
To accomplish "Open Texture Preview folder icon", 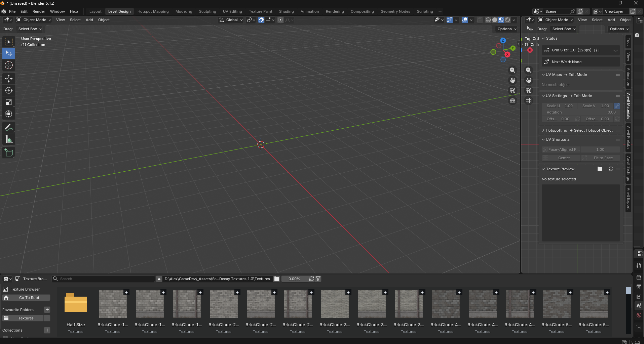I will click(600, 169).
